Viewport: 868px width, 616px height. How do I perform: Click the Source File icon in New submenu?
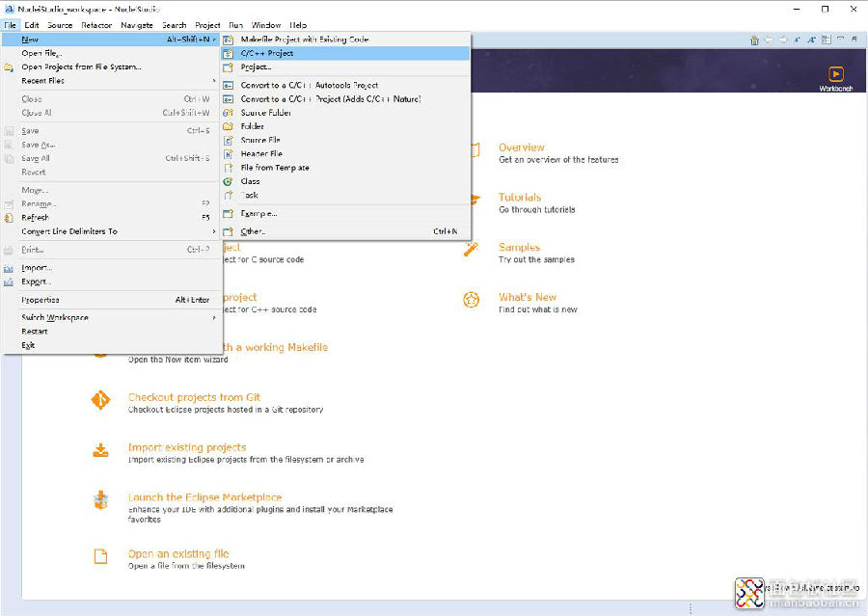click(x=228, y=140)
